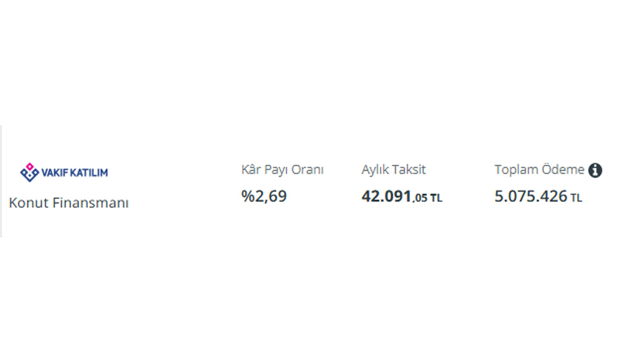Click the Toplam Ödeme label
The image size is (644, 362).
[539, 170]
